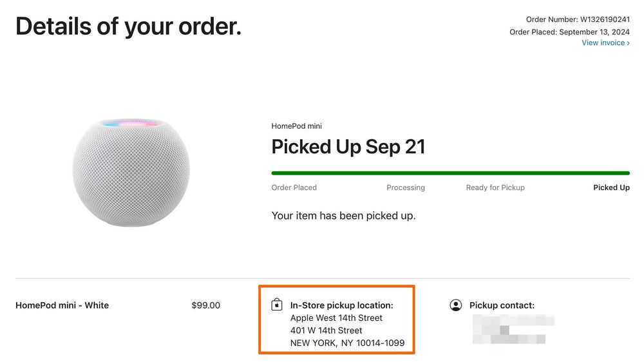Click the Pickup contact label
644x362 pixels.
tap(502, 305)
